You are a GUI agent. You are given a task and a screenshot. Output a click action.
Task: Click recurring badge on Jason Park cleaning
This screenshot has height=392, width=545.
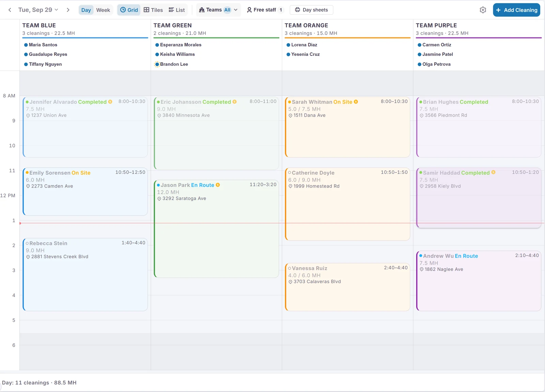[x=218, y=185]
